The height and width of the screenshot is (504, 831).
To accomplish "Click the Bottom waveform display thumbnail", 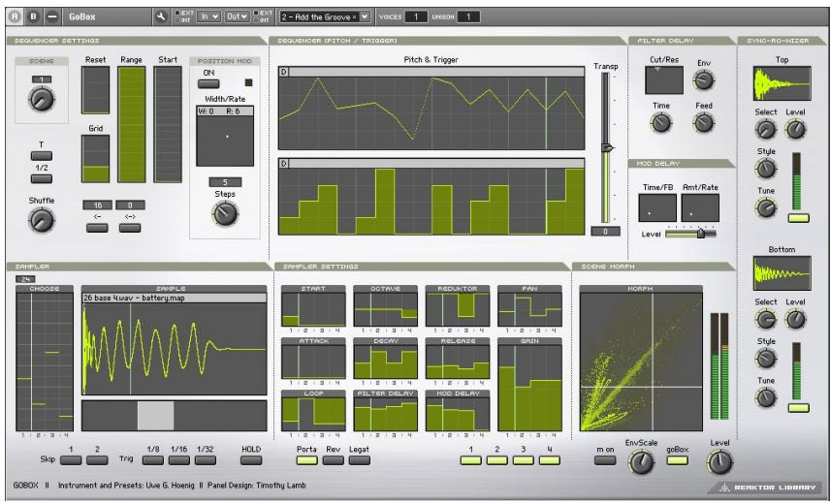I will tap(782, 273).
